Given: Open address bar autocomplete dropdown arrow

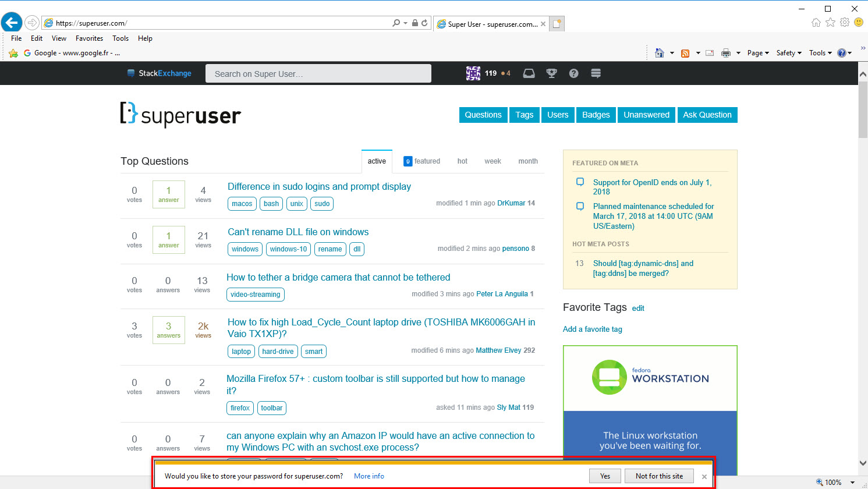Looking at the screenshot, I should click(405, 23).
